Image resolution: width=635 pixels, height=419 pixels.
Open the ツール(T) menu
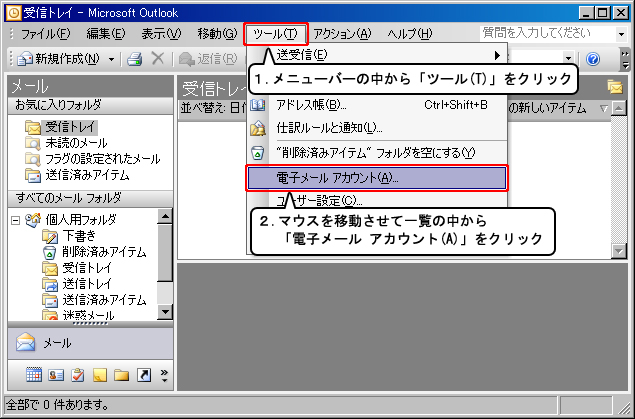pos(275,34)
